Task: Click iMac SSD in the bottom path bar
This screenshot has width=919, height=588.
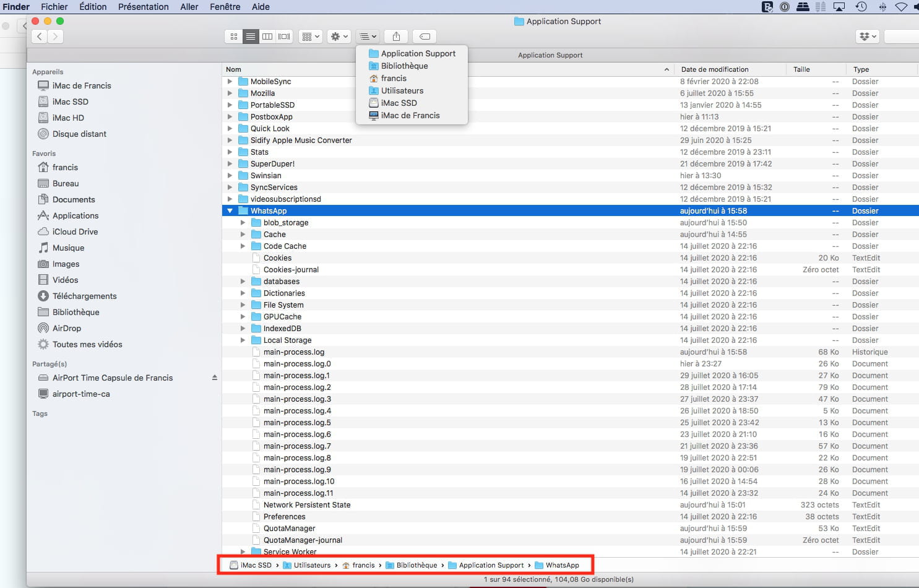Action: pyautogui.click(x=251, y=565)
